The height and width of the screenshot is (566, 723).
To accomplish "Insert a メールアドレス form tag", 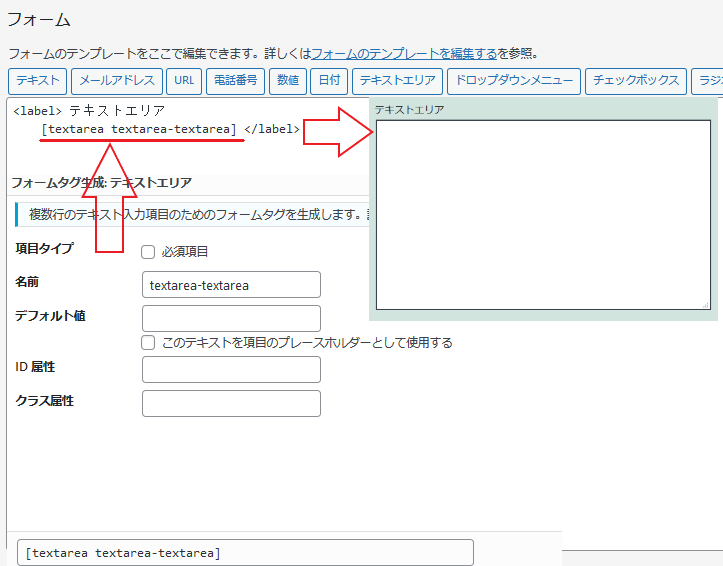I will [x=117, y=81].
